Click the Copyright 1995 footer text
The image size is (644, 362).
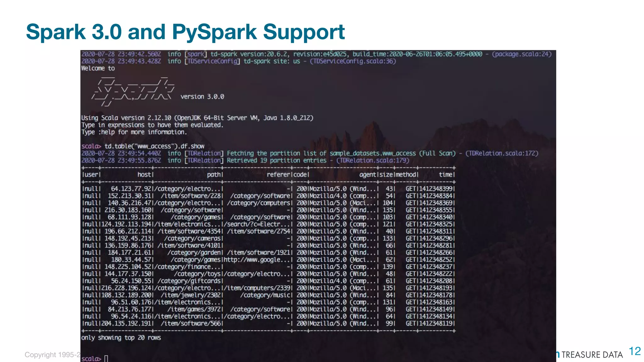(53, 355)
